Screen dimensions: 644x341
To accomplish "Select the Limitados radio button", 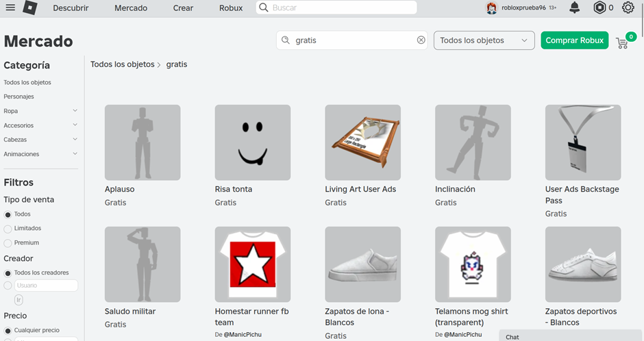I will [8, 229].
